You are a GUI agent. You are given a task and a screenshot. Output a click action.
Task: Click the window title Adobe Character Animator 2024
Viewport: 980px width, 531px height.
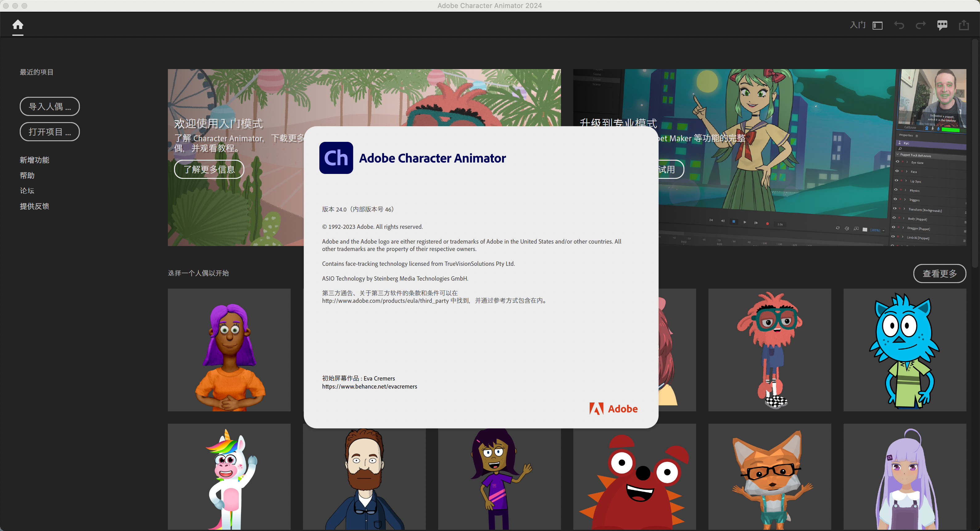tap(490, 6)
